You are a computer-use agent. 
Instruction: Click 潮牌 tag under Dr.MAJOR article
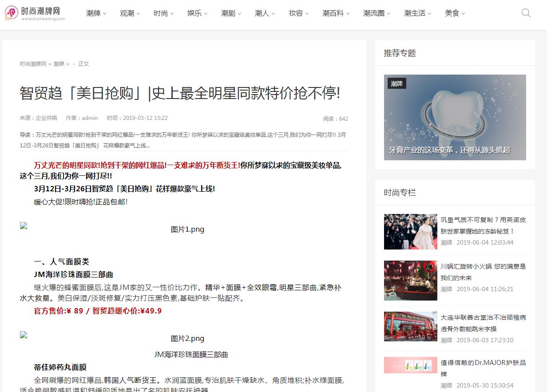point(446,385)
